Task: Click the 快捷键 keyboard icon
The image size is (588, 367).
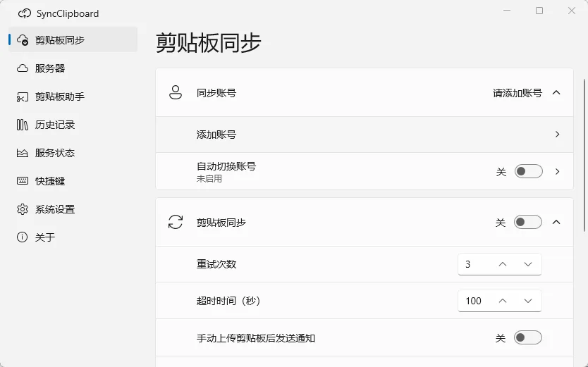Action: [23, 181]
